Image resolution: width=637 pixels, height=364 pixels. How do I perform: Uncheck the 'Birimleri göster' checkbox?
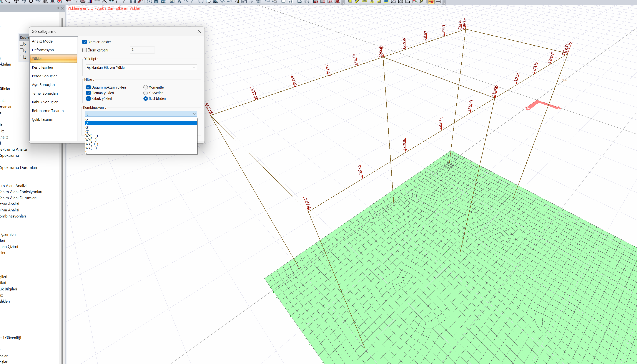pyautogui.click(x=85, y=42)
